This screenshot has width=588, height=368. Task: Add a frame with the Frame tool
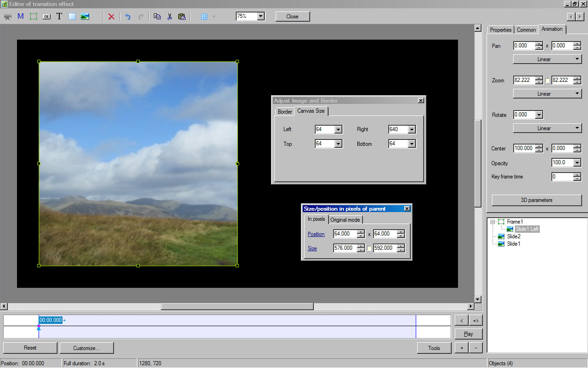pos(34,17)
